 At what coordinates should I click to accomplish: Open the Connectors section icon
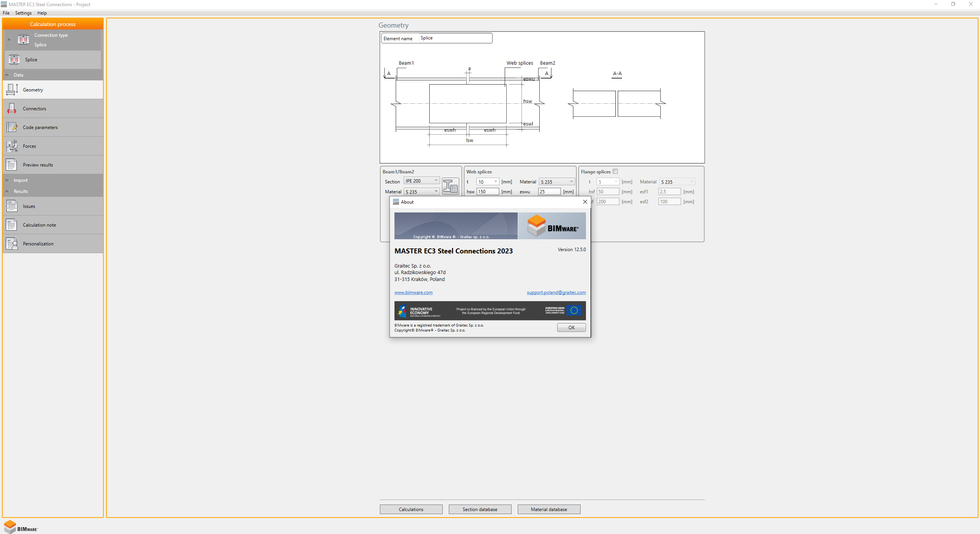click(x=12, y=109)
